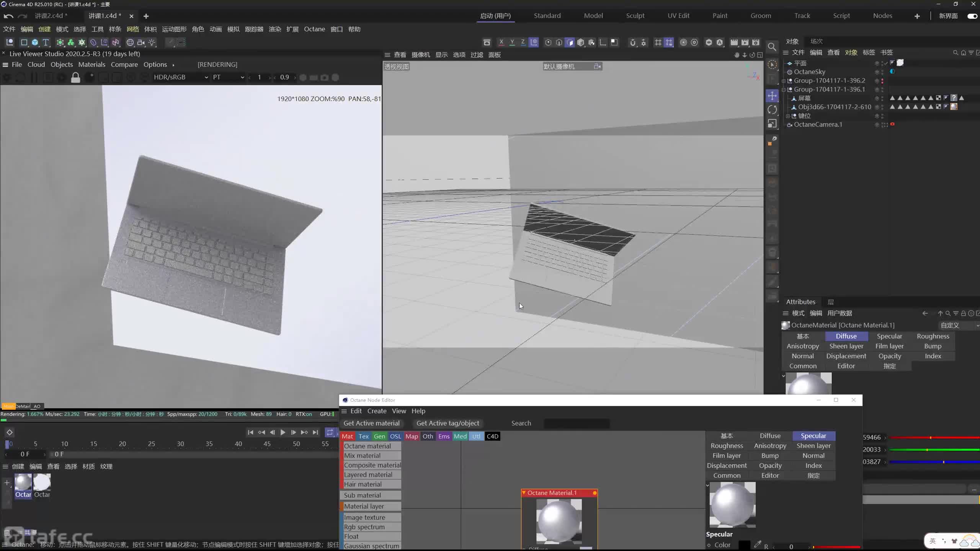Click the Polygons mode icon
This screenshot has height=551, width=980.
[x=570, y=42]
